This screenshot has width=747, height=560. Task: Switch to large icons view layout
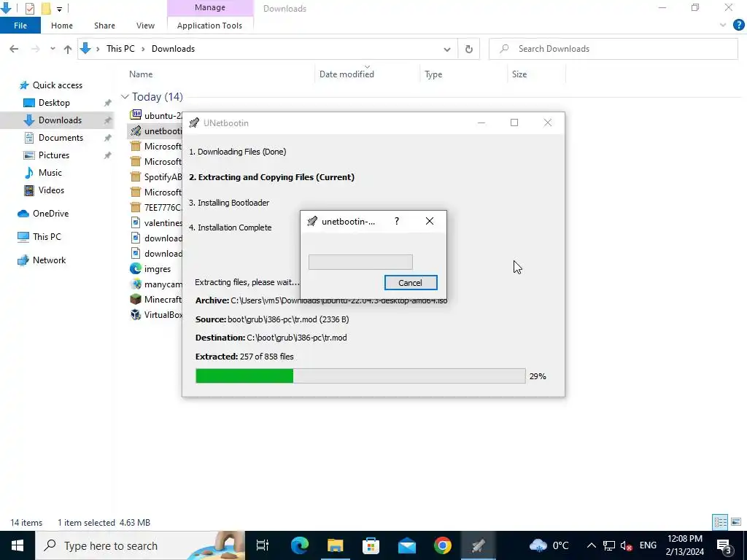click(x=736, y=522)
